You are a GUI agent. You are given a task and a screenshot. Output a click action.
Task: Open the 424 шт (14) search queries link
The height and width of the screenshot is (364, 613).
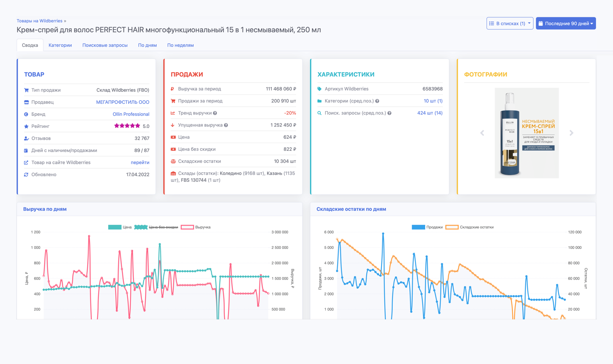pos(430,113)
